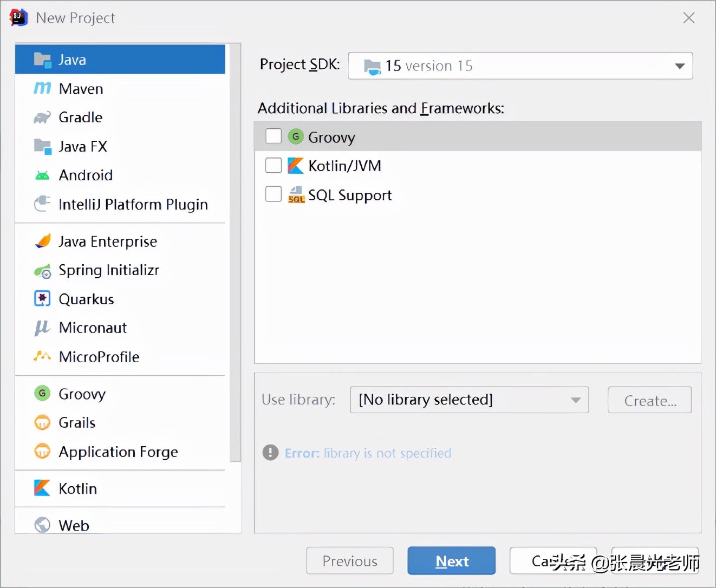Click the Create... library button
This screenshot has width=716, height=588.
tap(649, 400)
